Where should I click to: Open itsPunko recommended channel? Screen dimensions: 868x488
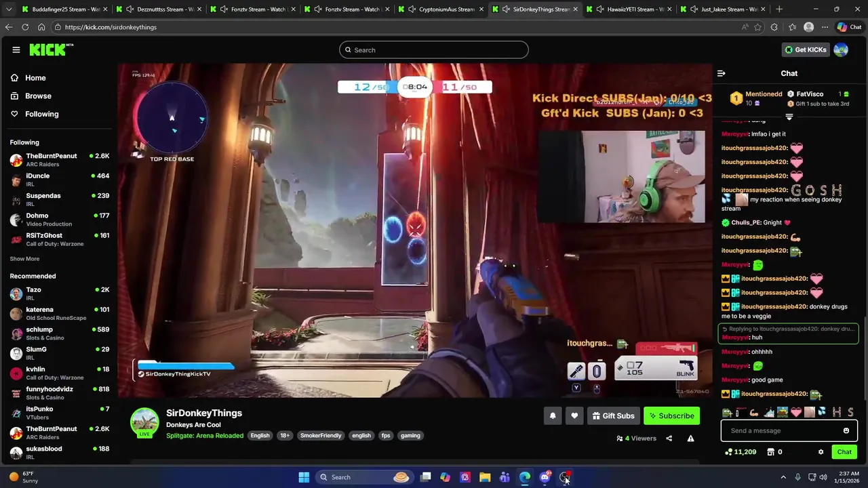pyautogui.click(x=59, y=413)
